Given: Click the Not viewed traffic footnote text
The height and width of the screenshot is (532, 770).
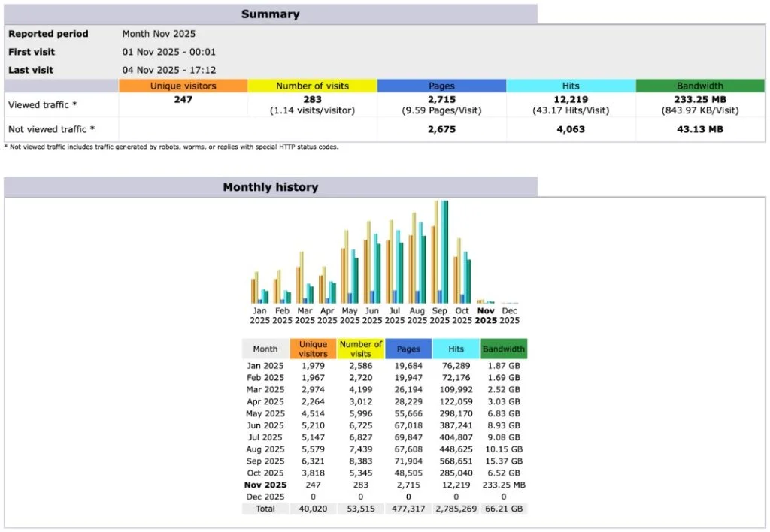Looking at the screenshot, I should [x=171, y=147].
